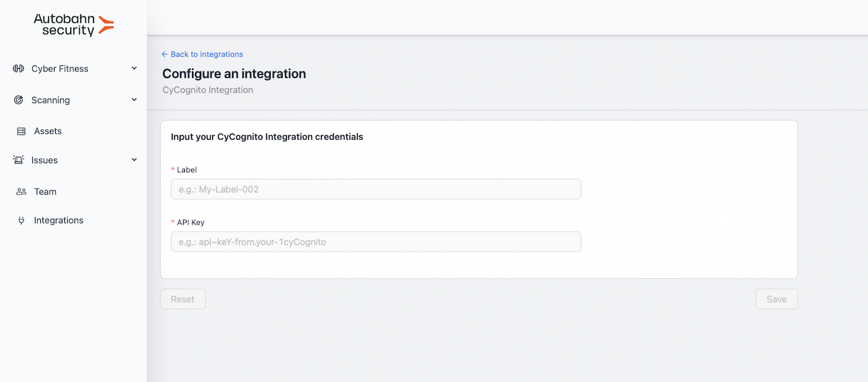
Task: Click the Back to integrations link
Action: (202, 54)
